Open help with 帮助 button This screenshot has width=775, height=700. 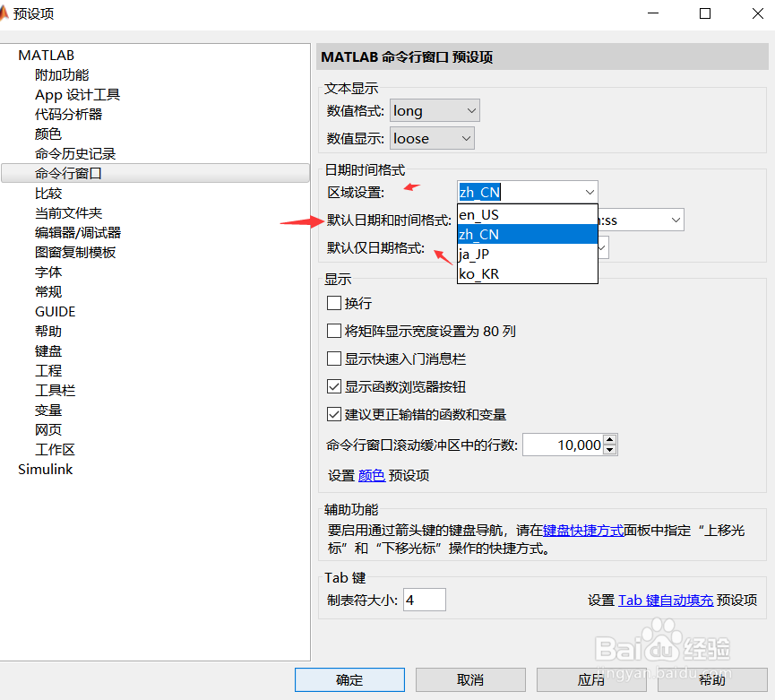712,679
